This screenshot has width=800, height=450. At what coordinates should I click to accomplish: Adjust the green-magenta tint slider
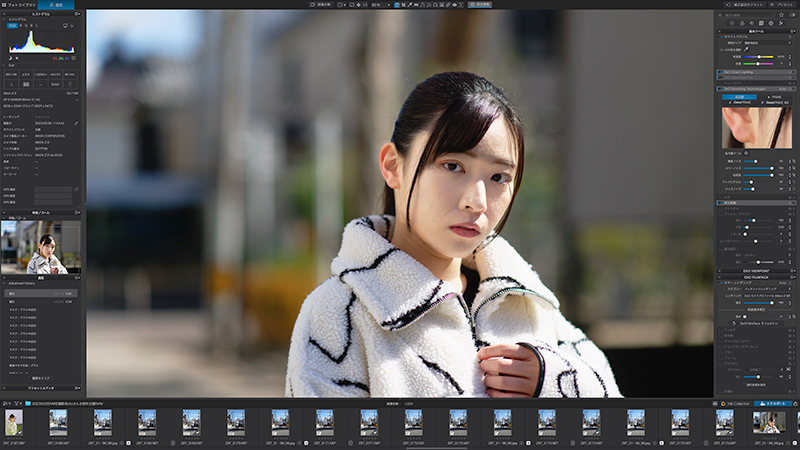click(759, 63)
